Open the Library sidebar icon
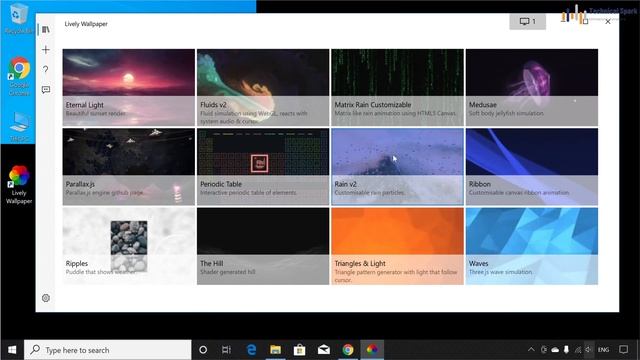The image size is (640, 360). pos(46,29)
